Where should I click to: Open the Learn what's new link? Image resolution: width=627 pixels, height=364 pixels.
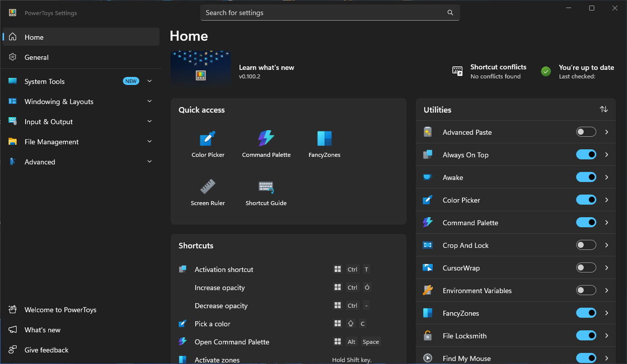[267, 67]
